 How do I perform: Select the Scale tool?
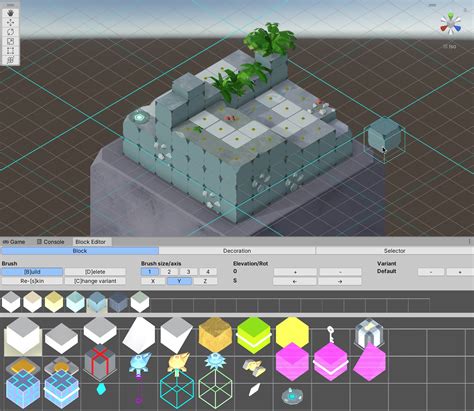(x=11, y=41)
